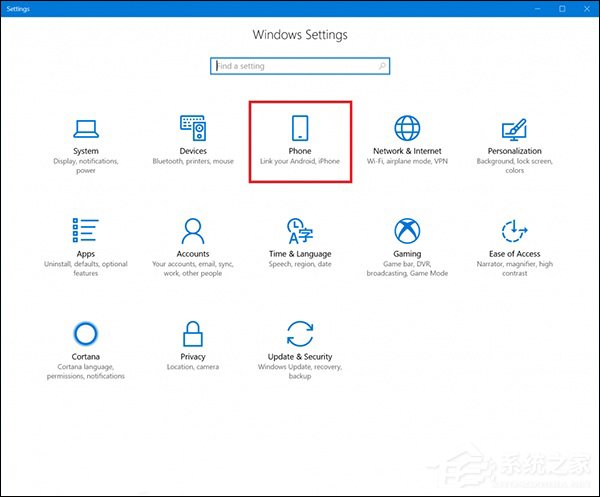Click 'Your accounts, email, sync' description
This screenshot has width=600, height=497.
coord(193,269)
